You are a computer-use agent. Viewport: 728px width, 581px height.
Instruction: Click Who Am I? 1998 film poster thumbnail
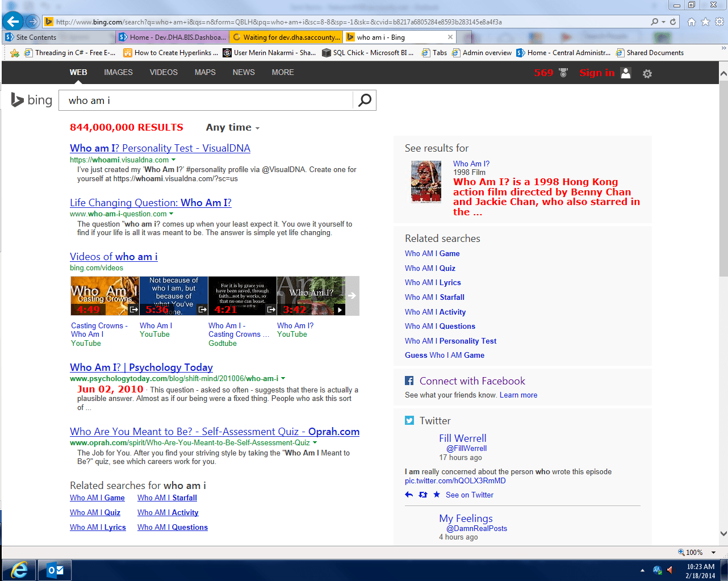coord(426,182)
